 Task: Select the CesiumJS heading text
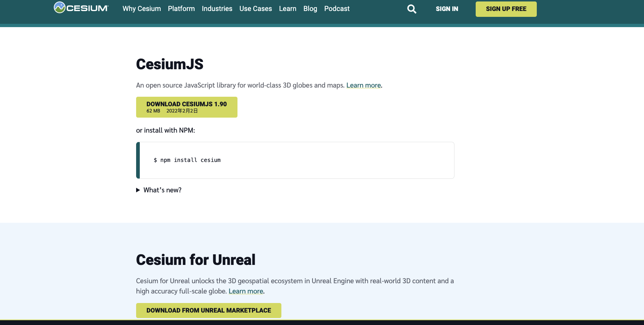pyautogui.click(x=170, y=64)
